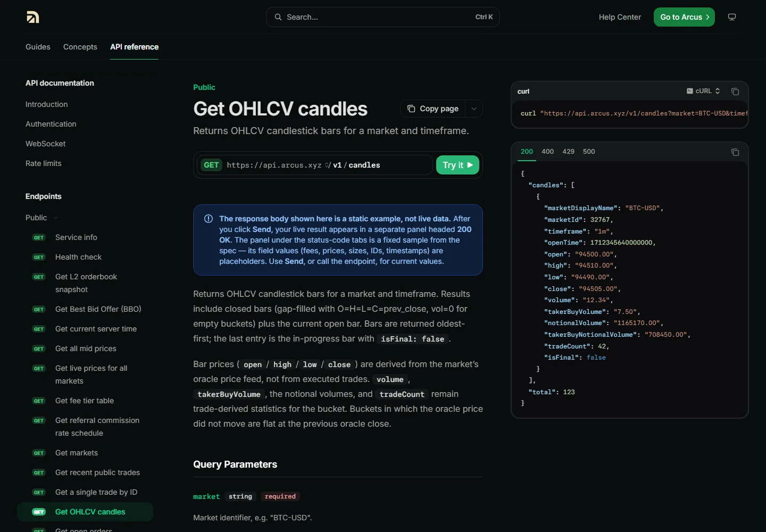The width and height of the screenshot is (766, 532).
Task: Open the Rate limits page
Action: 44,163
